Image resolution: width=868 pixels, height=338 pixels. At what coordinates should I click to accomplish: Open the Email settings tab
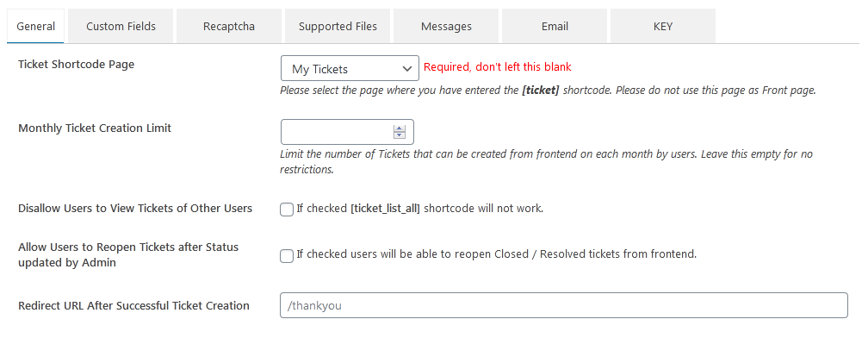pos(555,26)
